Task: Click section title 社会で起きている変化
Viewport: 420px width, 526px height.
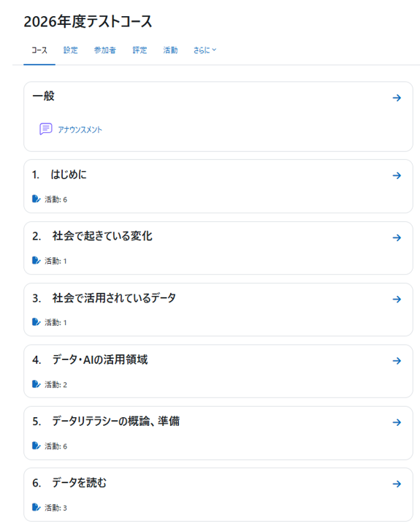Action: (x=102, y=236)
